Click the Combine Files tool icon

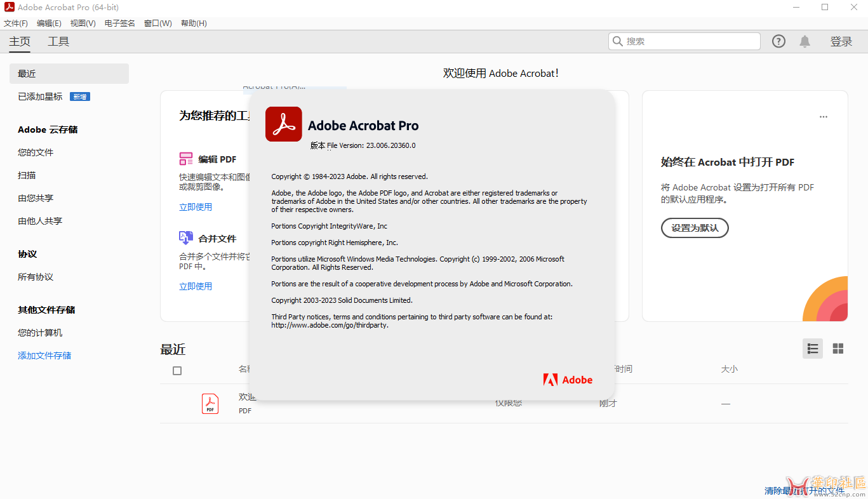(186, 238)
